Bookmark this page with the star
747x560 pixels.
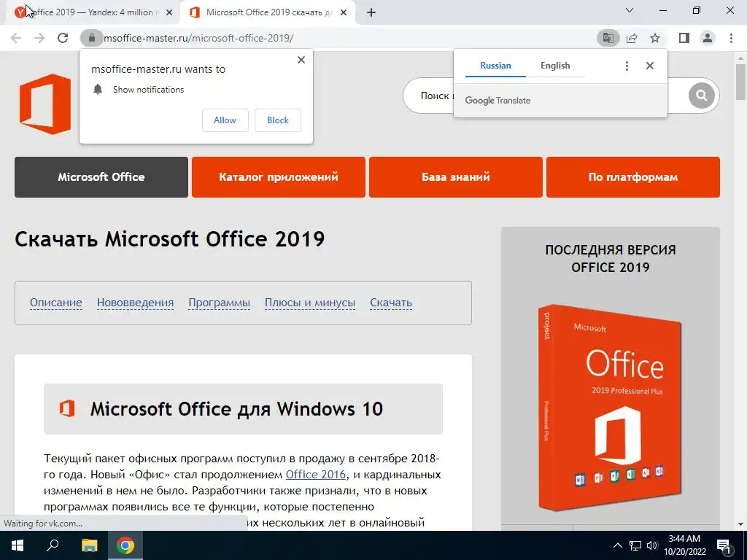(655, 38)
